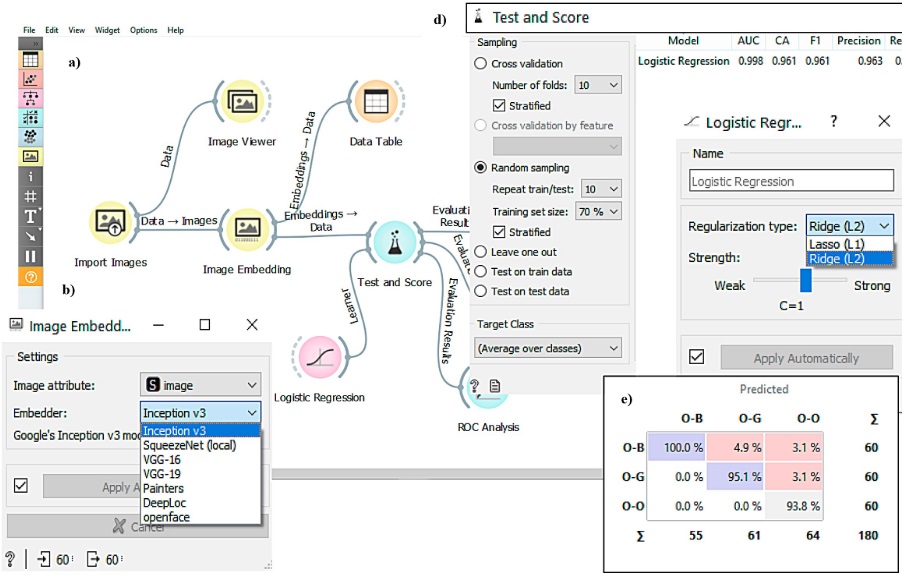Open the Data Table widget node
Screen dimensions: 902x576
click(x=376, y=103)
